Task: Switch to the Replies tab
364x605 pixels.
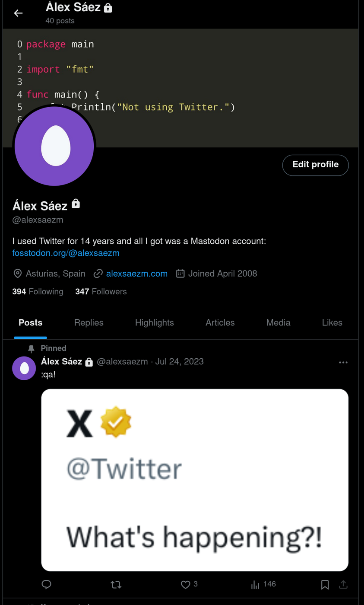Action: point(89,322)
